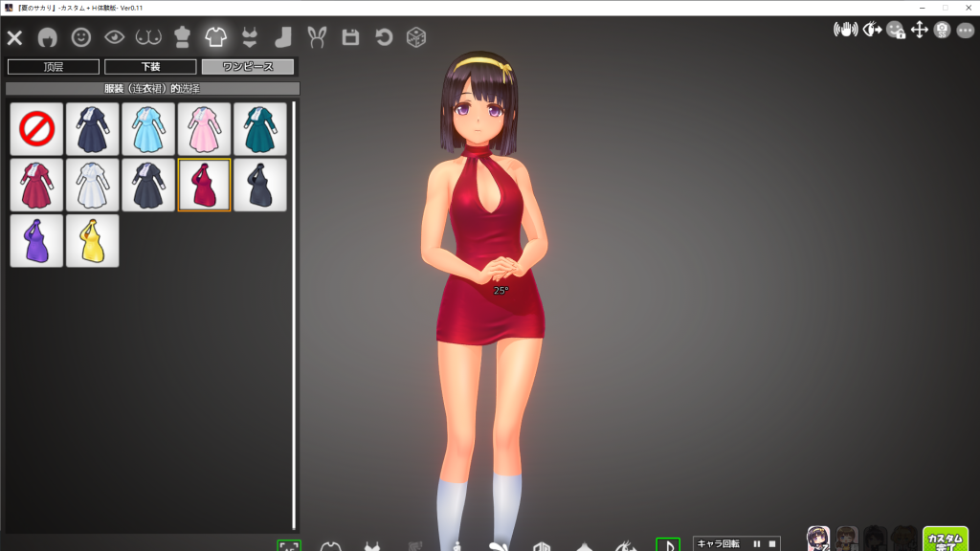This screenshot has width=980, height=551.
Task: Toggle the expression lock face icon
Action: coord(896,32)
